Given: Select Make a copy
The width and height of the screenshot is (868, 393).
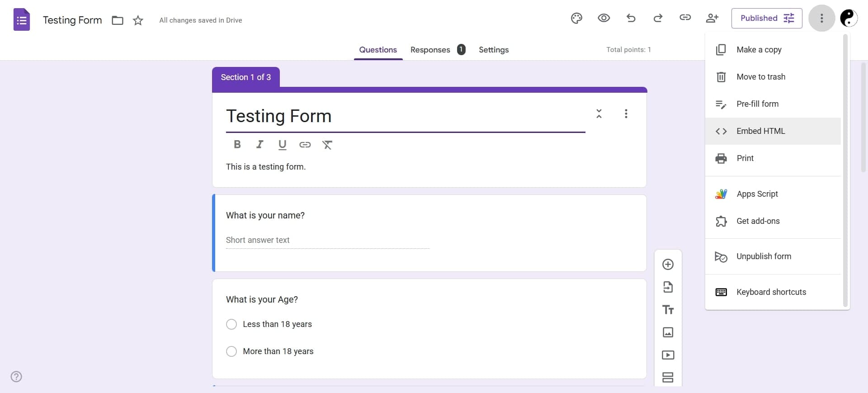Looking at the screenshot, I should (x=773, y=50).
